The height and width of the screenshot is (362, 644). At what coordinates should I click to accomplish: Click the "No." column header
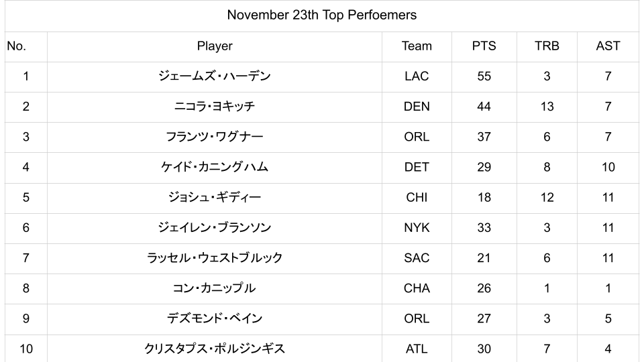[x=16, y=46]
